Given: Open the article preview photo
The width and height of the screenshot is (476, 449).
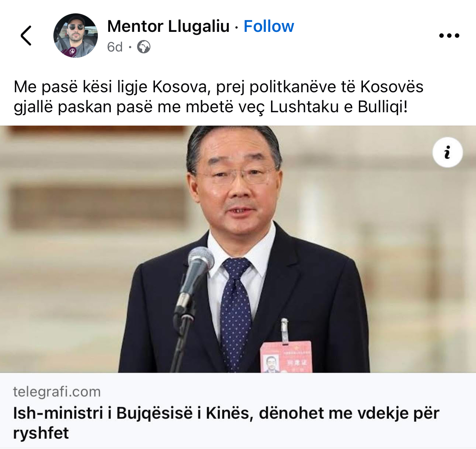Looking at the screenshot, I should click(x=238, y=249).
